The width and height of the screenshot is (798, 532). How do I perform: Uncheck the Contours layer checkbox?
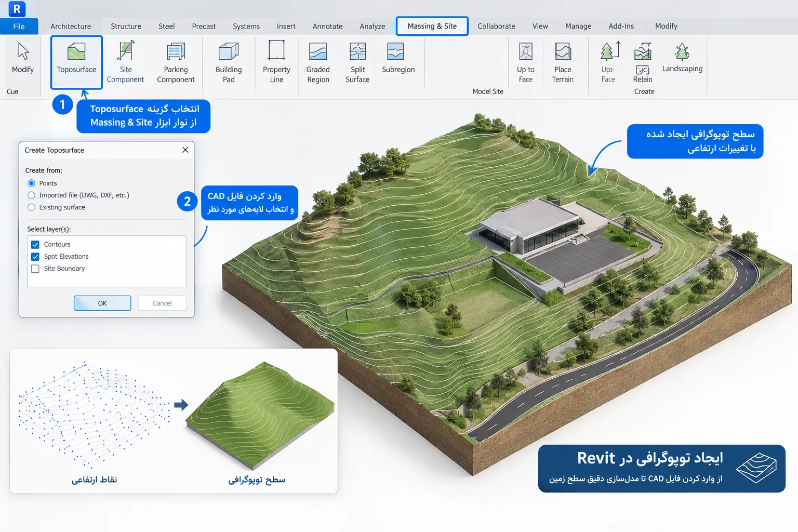(x=35, y=245)
